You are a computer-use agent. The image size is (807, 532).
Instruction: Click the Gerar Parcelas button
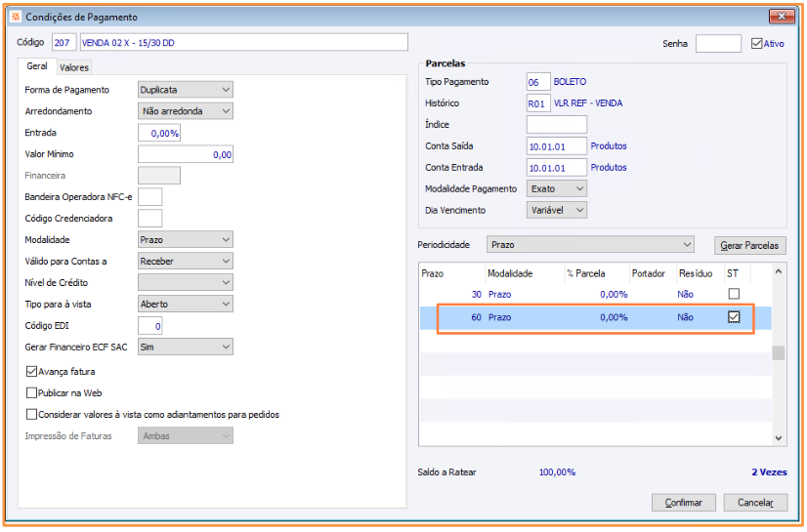coord(749,246)
